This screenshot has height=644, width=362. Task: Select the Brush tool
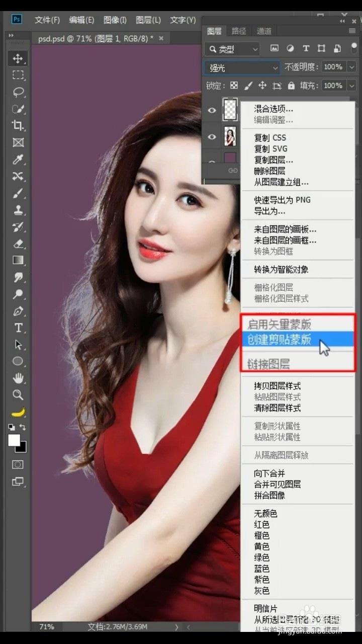pos(18,193)
